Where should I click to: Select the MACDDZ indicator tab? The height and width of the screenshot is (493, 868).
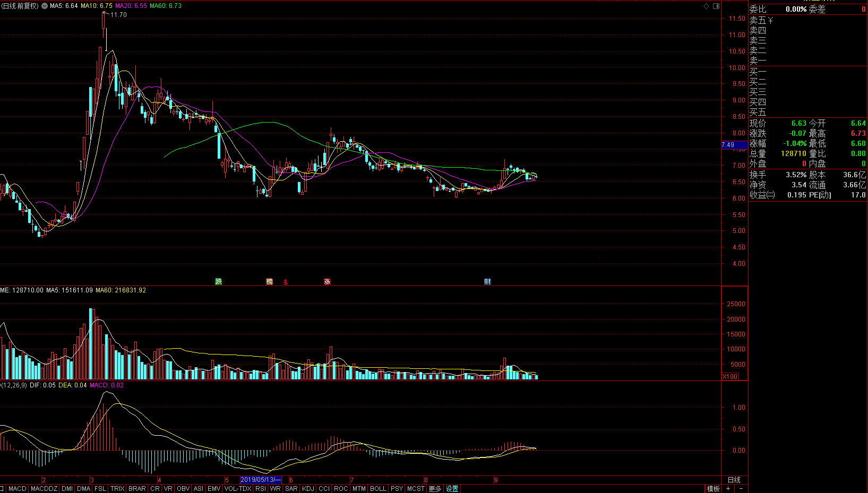pos(44,489)
